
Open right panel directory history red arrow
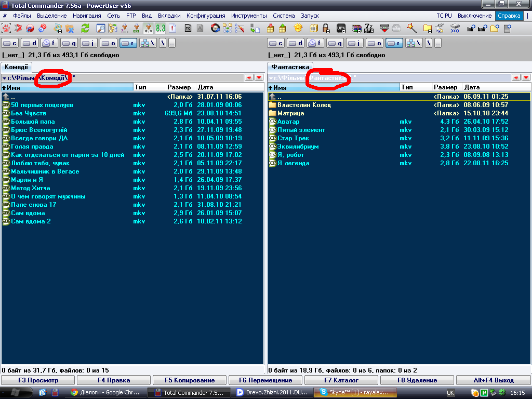point(526,78)
